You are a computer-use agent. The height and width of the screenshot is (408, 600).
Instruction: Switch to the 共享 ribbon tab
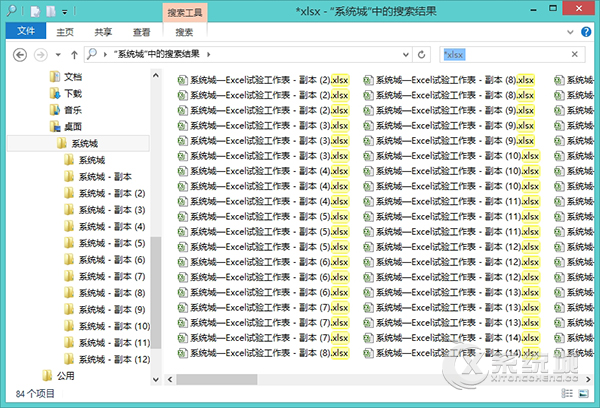click(x=103, y=32)
